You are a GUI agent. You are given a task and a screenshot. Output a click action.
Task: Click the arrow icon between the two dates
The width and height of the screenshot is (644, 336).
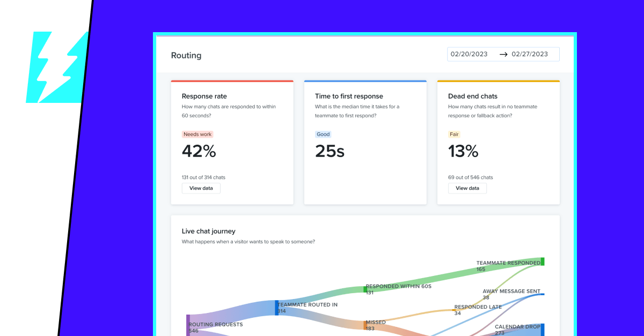coord(503,54)
